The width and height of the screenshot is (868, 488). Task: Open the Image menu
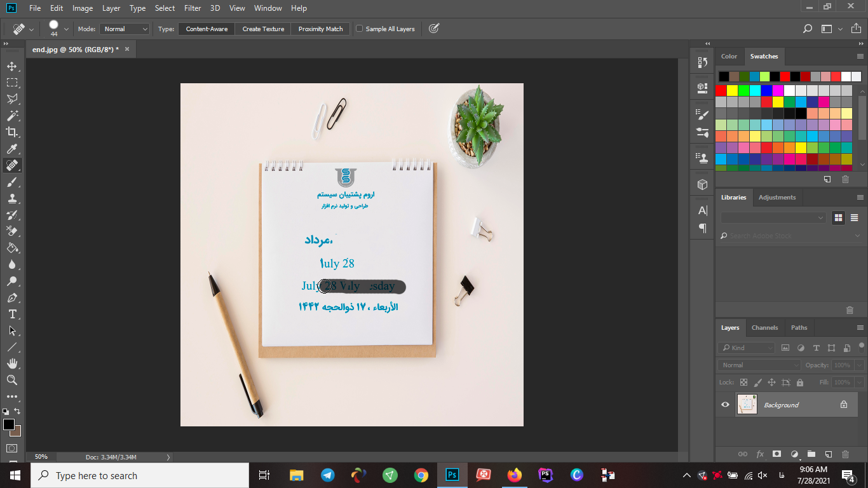click(x=83, y=8)
